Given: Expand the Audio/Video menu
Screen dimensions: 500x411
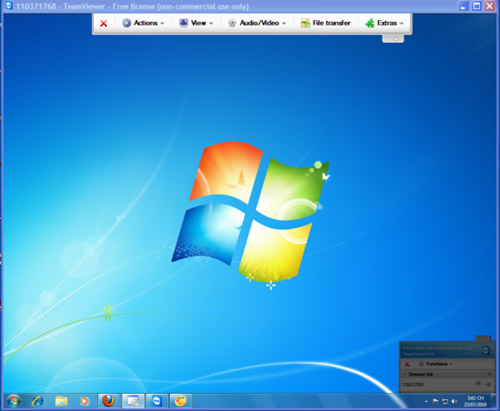Looking at the screenshot, I should 257,23.
